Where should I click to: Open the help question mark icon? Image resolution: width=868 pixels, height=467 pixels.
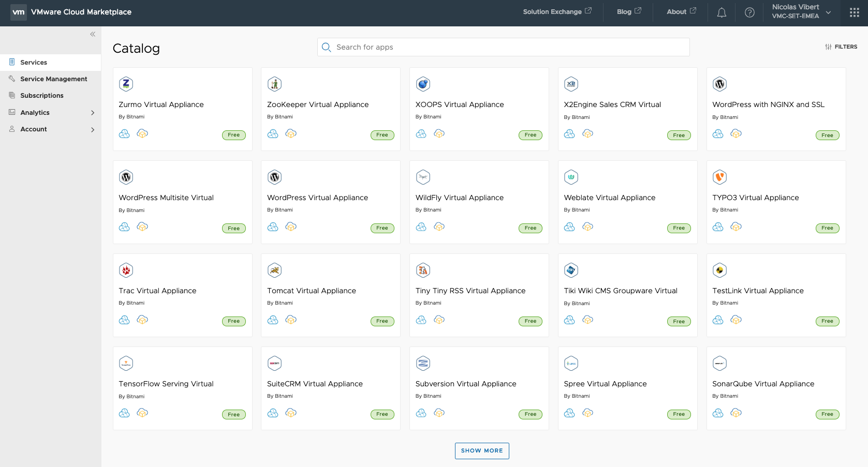[749, 13]
